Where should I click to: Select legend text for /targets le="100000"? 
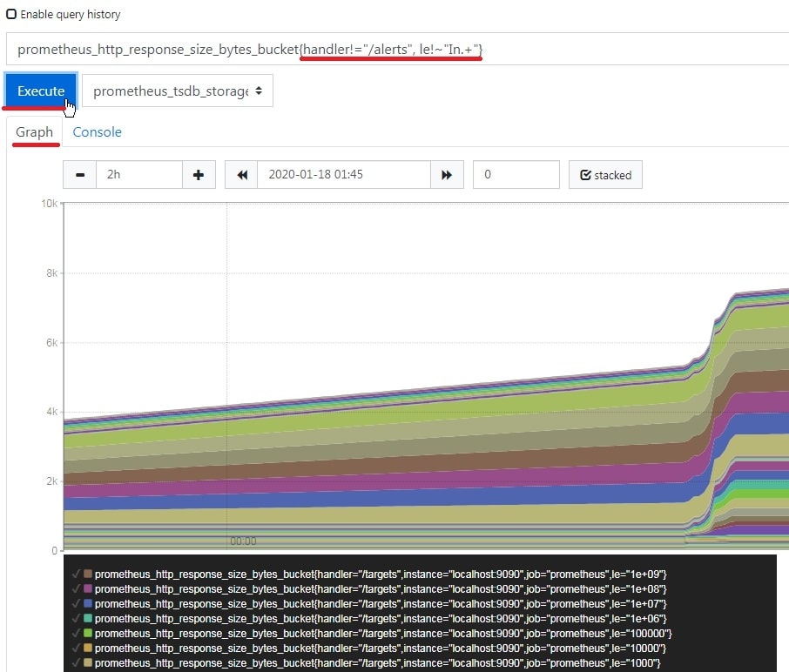(383, 634)
